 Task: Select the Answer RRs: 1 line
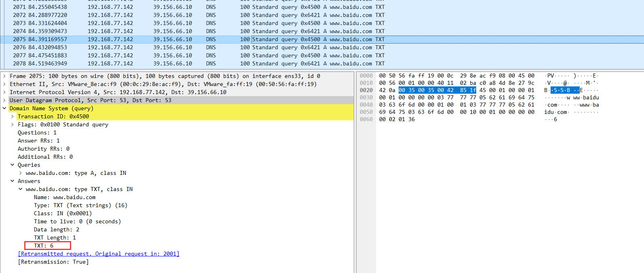pyautogui.click(x=39, y=141)
